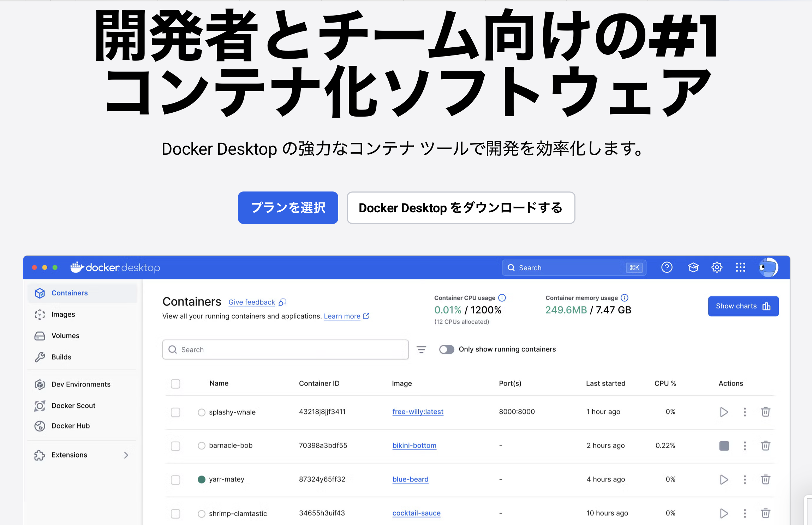Viewport: 812px width, 525px height.
Task: Open more actions for splashy-whale
Action: click(x=745, y=412)
